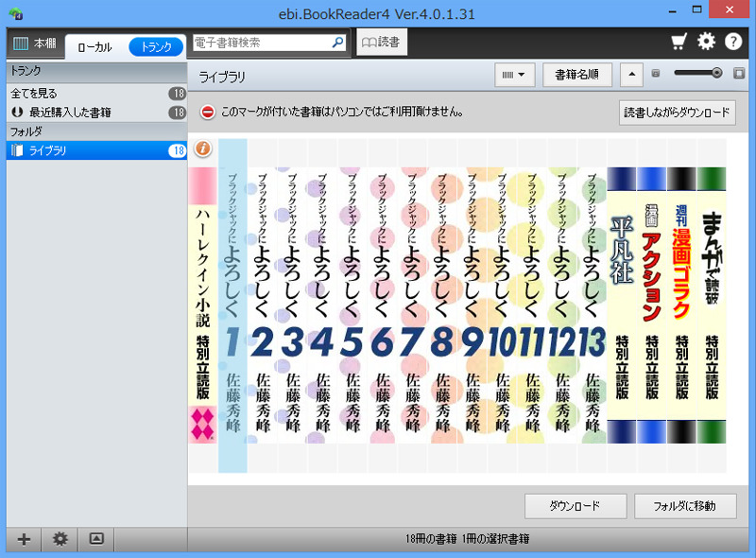
Task: Click status text 18冊の書籍 1冊の選択書籍
Action: (x=467, y=539)
